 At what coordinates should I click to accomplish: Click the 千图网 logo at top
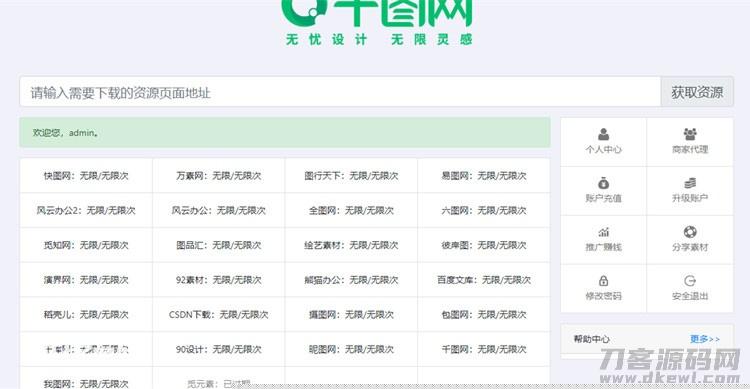pyautogui.click(x=378, y=22)
